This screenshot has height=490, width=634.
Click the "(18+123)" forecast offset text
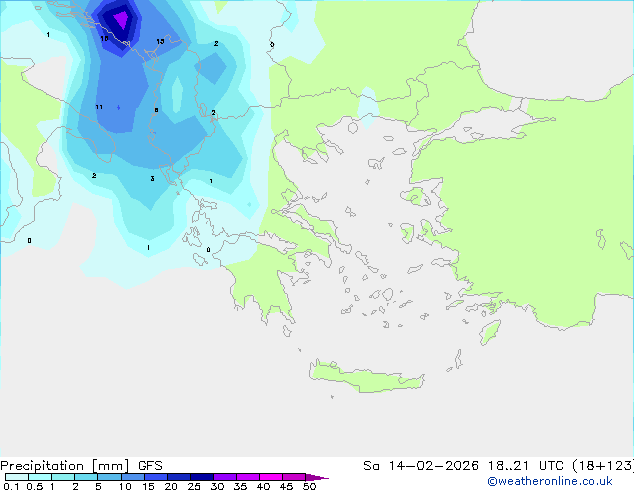[x=603, y=466]
